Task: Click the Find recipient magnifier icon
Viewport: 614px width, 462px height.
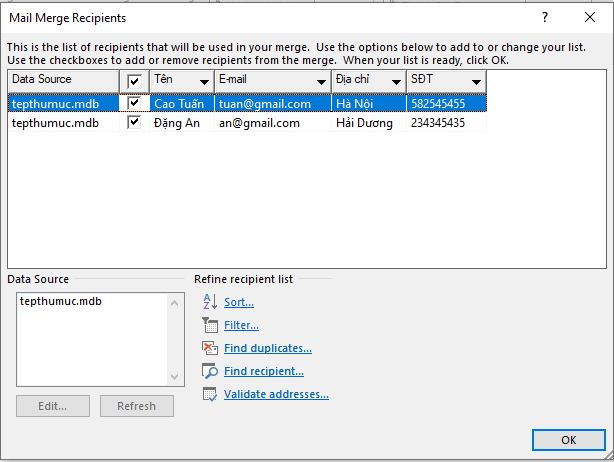Action: coord(210,371)
